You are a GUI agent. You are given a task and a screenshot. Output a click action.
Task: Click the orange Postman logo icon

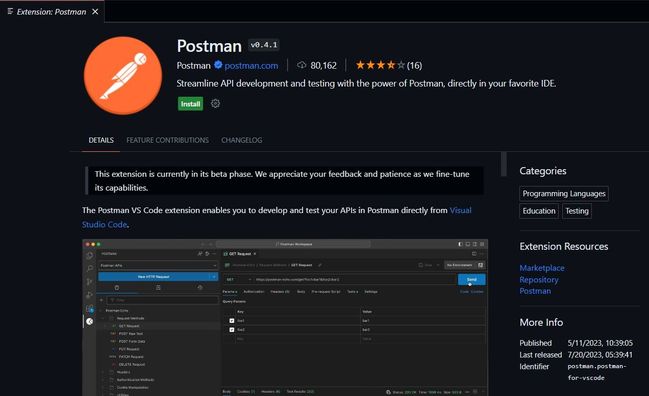coord(123,75)
